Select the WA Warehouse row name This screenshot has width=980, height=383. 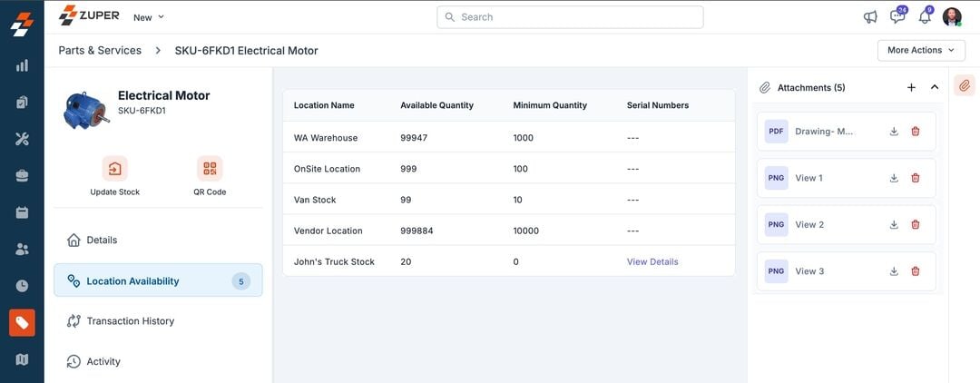click(x=326, y=137)
